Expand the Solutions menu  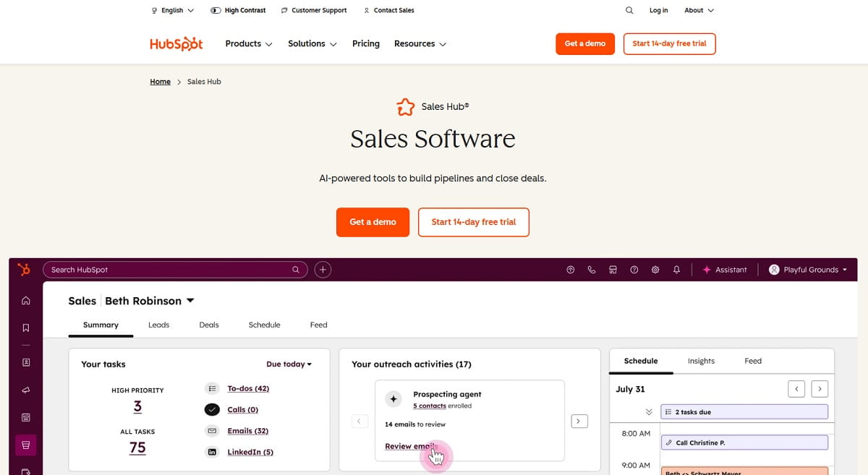point(312,43)
